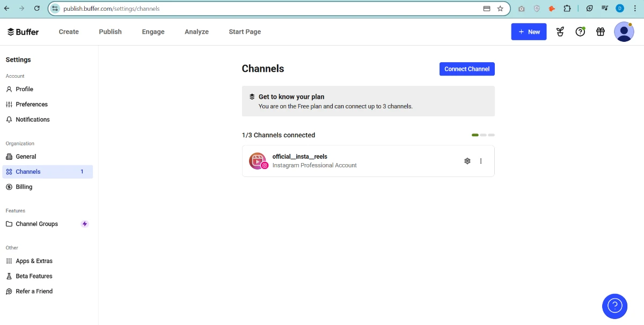Open the floating help chat button
This screenshot has width=644, height=325.
(x=614, y=306)
